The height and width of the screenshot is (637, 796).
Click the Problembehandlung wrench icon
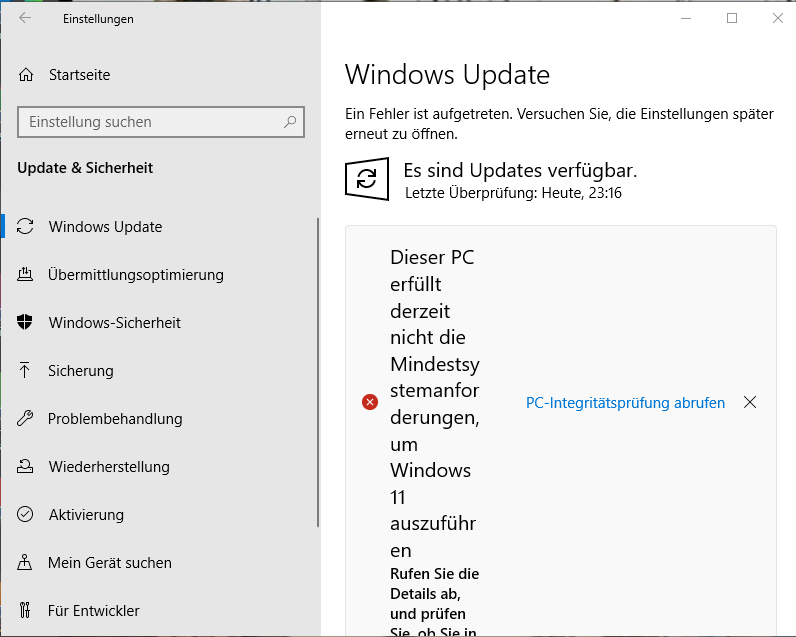pyautogui.click(x=25, y=419)
